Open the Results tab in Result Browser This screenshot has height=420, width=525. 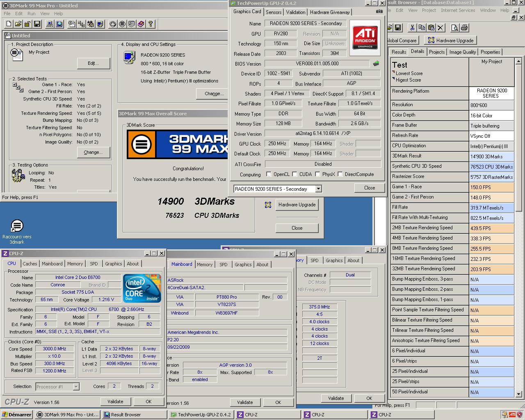tap(399, 52)
